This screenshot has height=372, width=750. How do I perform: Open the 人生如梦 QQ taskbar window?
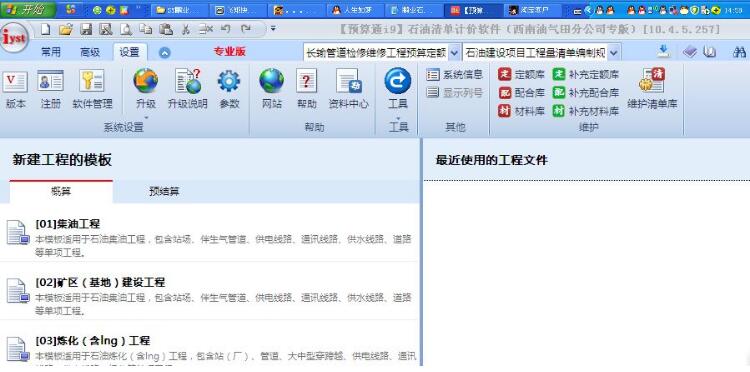pos(356,10)
